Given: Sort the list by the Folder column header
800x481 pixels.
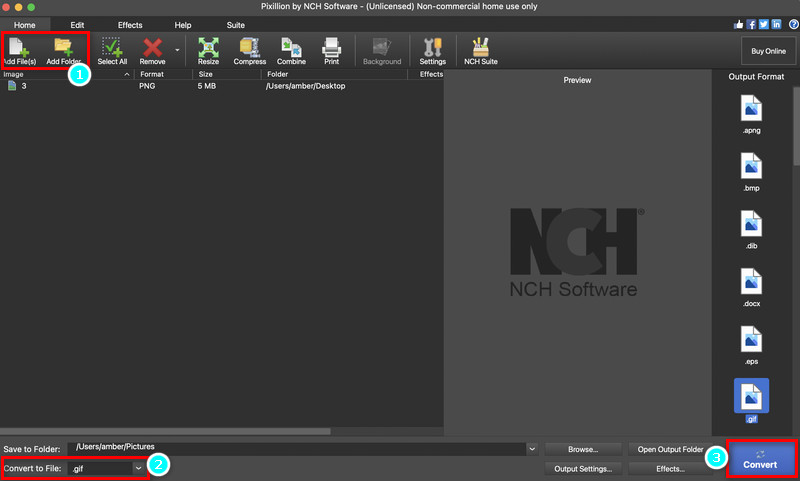Looking at the screenshot, I should click(x=335, y=74).
